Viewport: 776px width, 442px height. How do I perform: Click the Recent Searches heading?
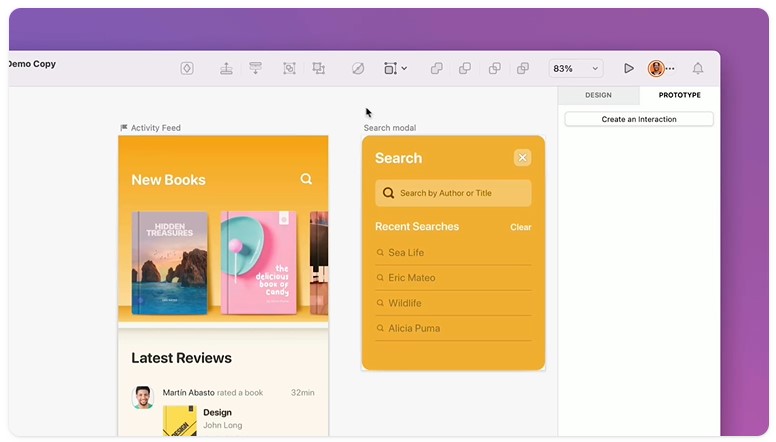pyautogui.click(x=417, y=226)
